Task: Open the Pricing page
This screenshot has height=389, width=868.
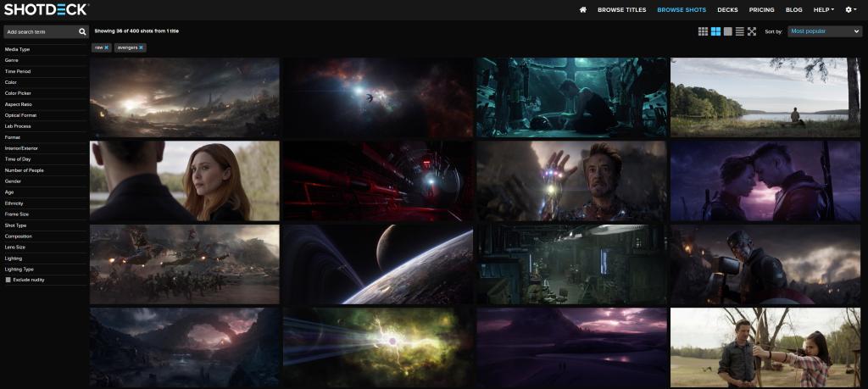Action: [x=762, y=9]
